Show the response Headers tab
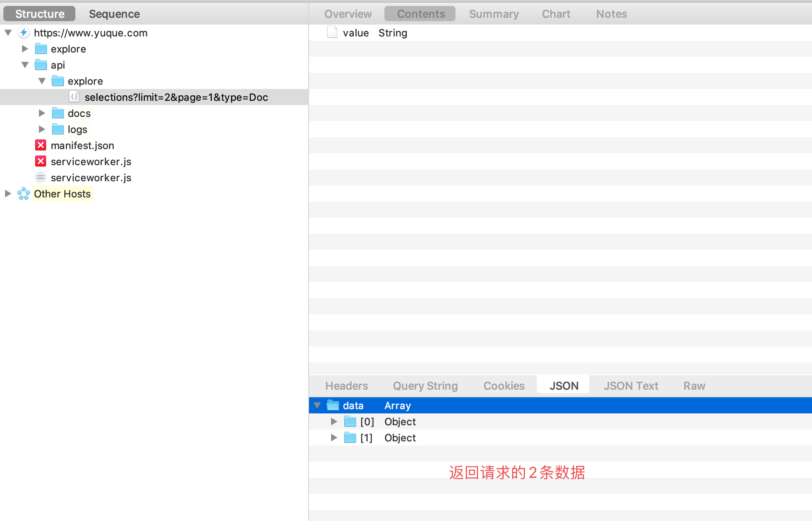Viewport: 812px width, 521px height. pos(347,385)
